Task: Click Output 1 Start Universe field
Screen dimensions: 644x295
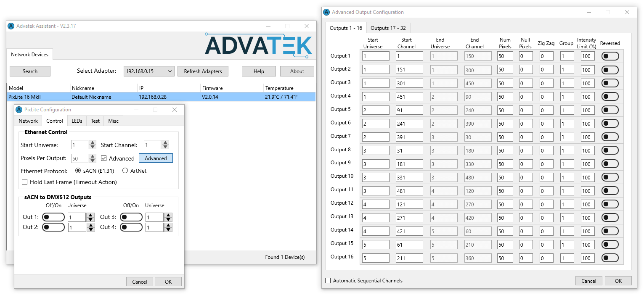Action: [376, 56]
